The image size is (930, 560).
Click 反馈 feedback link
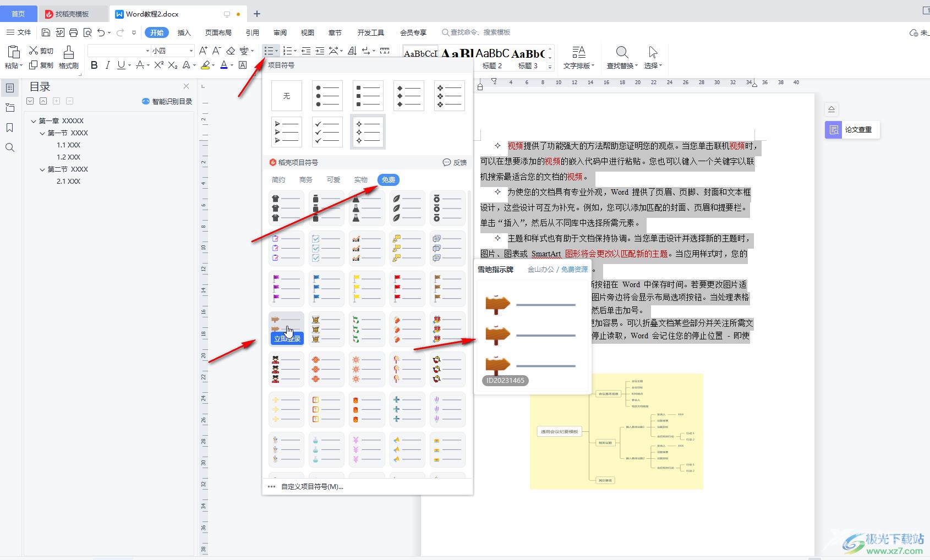[455, 162]
